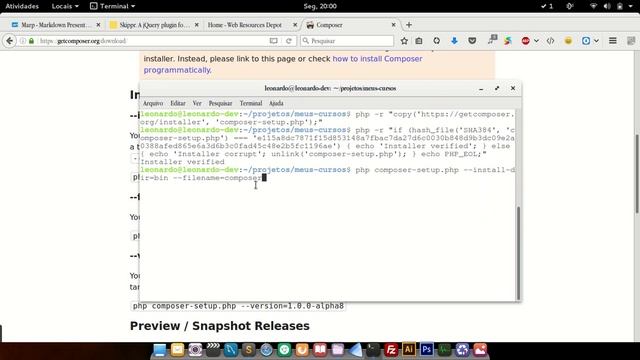Open a new browser tab with plus

pos(409,25)
